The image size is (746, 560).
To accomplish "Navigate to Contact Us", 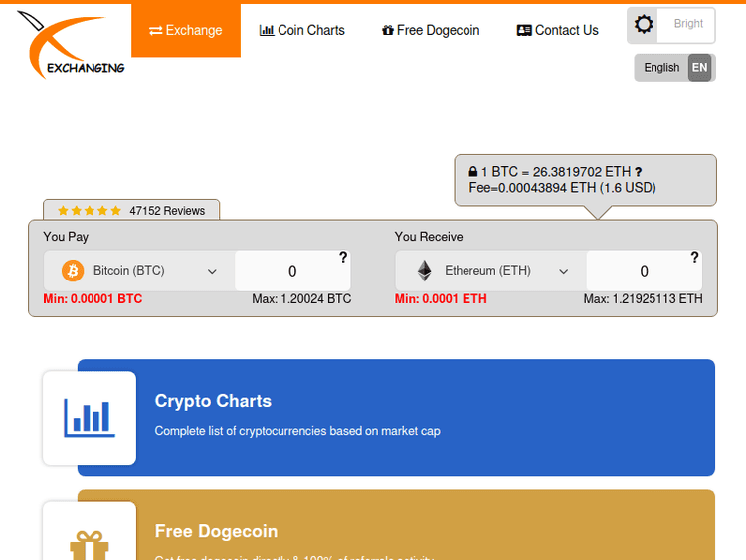I will click(x=558, y=31).
